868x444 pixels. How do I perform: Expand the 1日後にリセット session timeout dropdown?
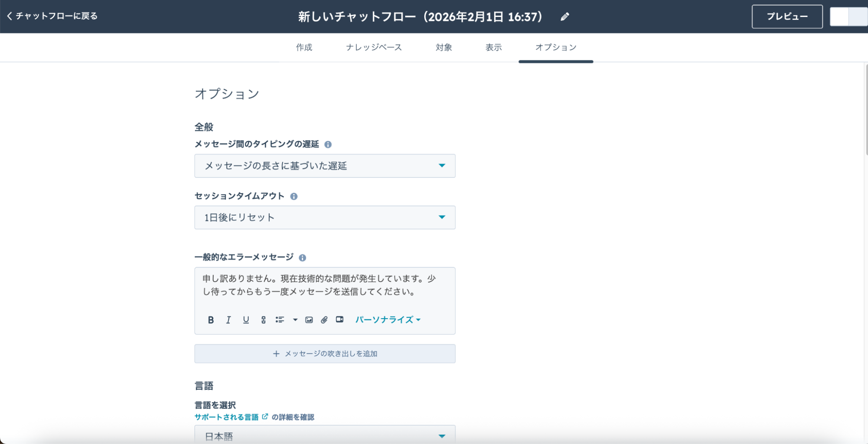(324, 217)
